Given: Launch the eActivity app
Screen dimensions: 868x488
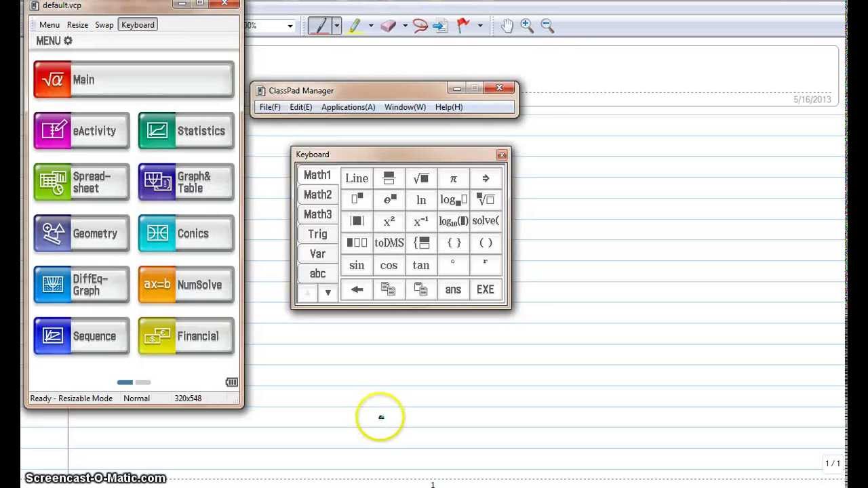Looking at the screenshot, I should [81, 131].
